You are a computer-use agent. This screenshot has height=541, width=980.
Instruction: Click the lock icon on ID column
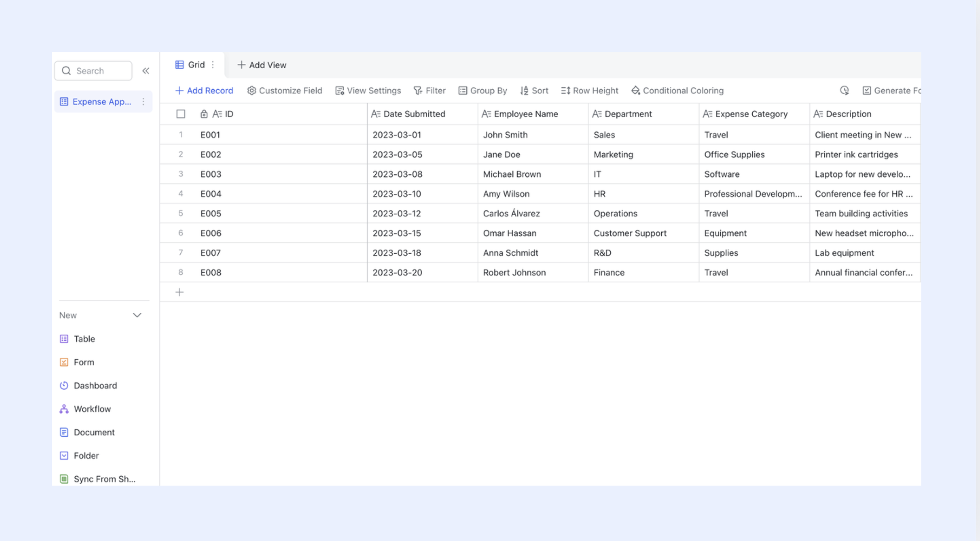pyautogui.click(x=204, y=114)
